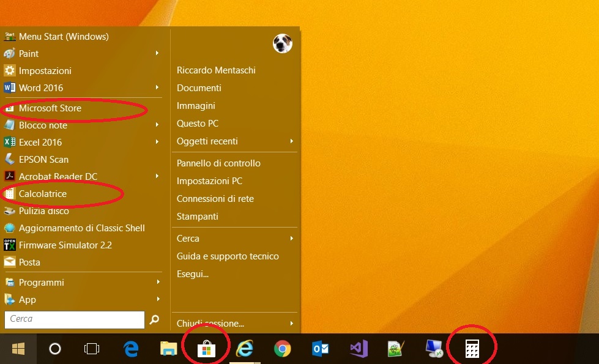
Task: Open Google Chrome from the taskbar
Action: [282, 349]
